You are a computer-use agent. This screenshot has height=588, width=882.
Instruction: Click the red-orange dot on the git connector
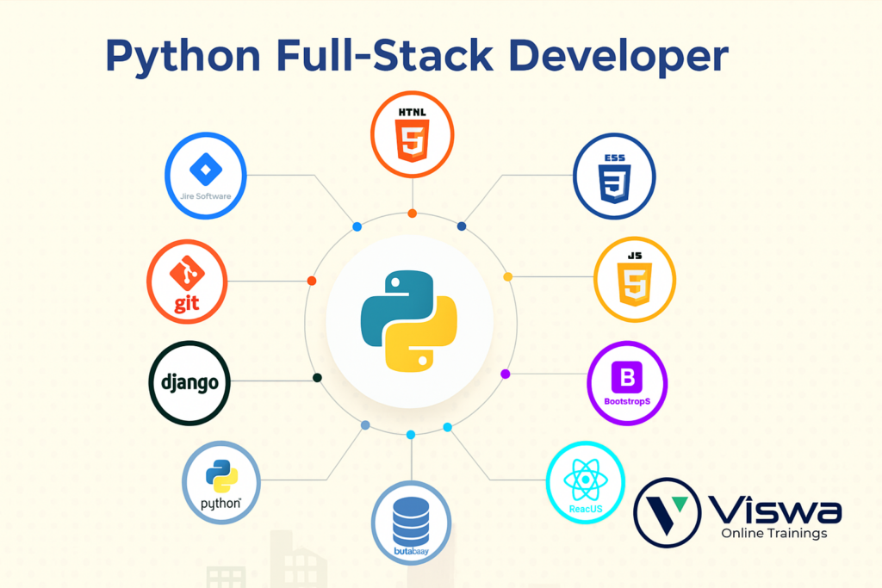coord(312,281)
